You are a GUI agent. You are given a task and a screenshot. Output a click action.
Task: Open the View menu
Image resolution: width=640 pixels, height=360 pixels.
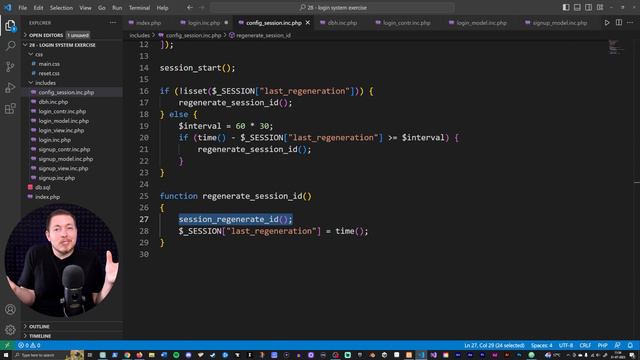[x=85, y=8]
